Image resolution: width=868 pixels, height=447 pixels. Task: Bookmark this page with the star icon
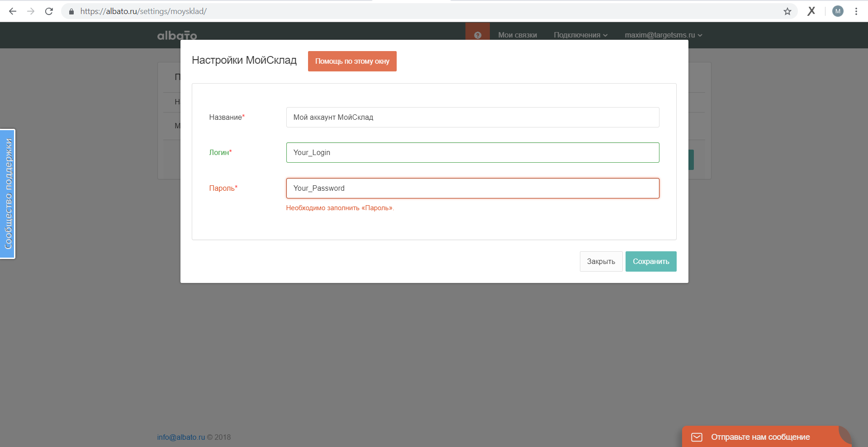click(787, 11)
